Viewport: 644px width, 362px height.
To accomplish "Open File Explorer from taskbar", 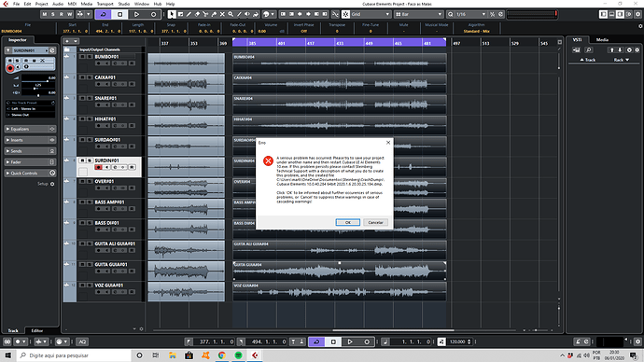I will coord(173,355).
